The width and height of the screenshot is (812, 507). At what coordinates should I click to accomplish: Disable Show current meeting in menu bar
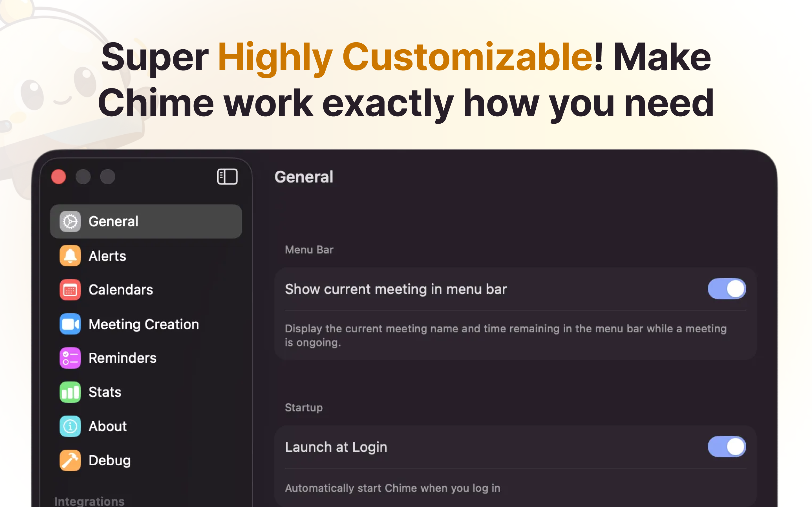pos(727,289)
